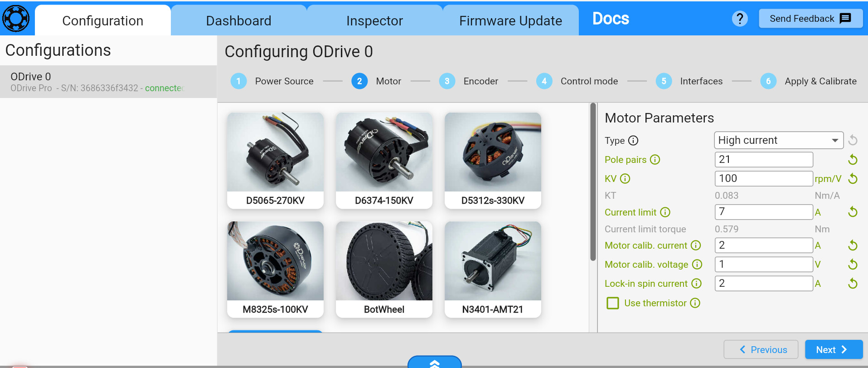Click the Previous button

coord(761,349)
